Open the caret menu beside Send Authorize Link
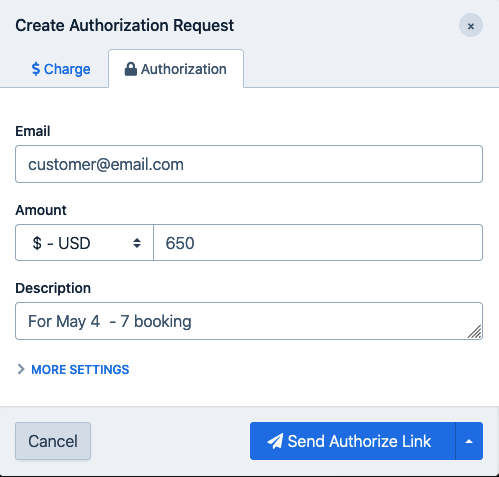499x477 pixels. click(469, 441)
